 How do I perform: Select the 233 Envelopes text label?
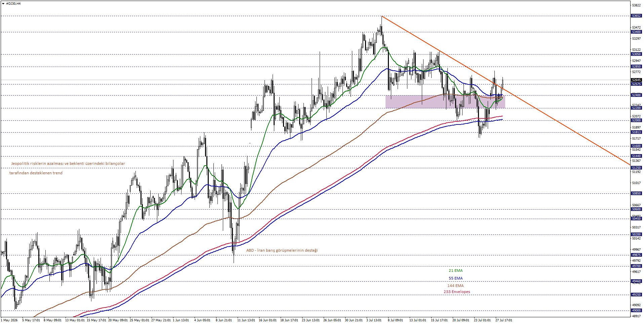(457, 292)
